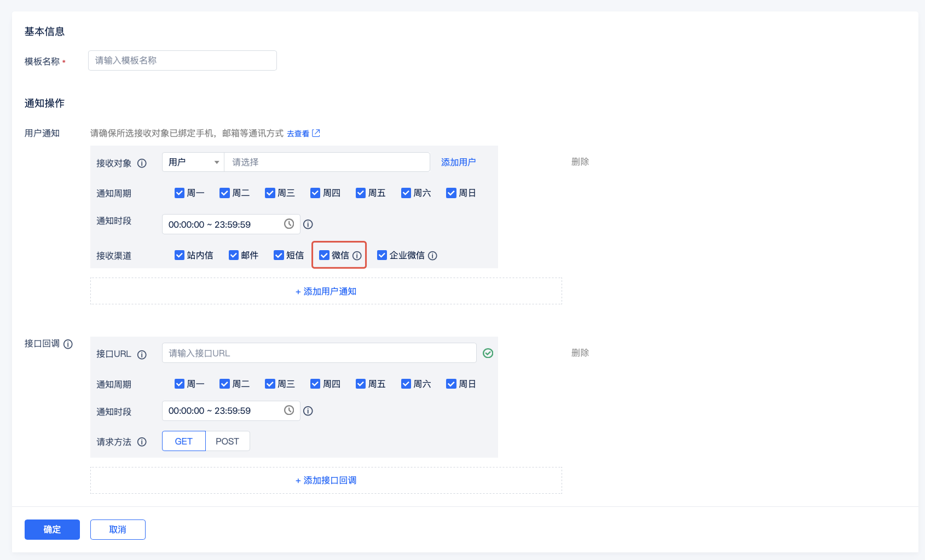This screenshot has height=560, width=925.
Task: Click info icon next to 接收对象
Action: (142, 163)
